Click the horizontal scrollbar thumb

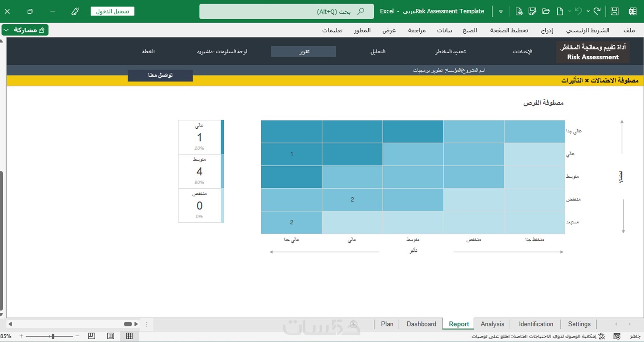tap(128, 324)
